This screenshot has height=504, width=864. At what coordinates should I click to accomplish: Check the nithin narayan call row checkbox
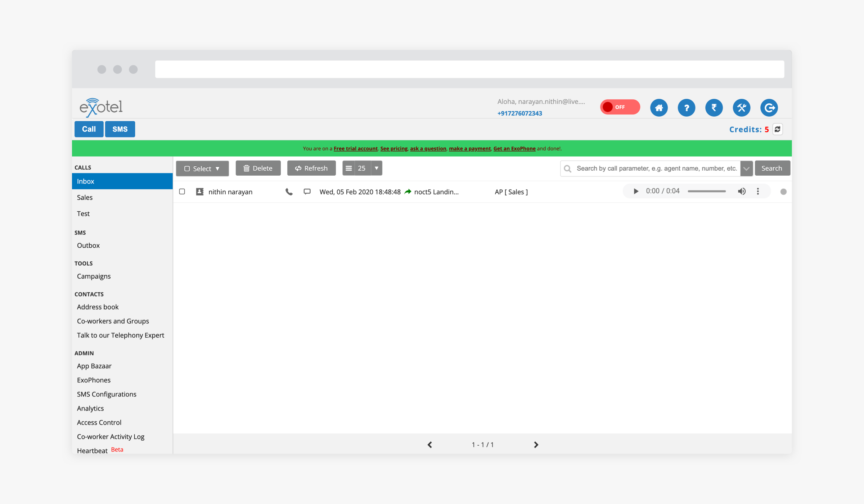pyautogui.click(x=182, y=192)
